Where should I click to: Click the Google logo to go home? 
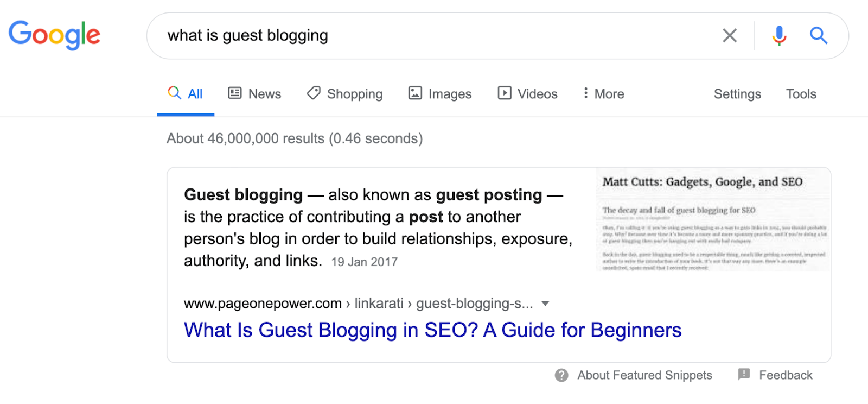point(54,35)
